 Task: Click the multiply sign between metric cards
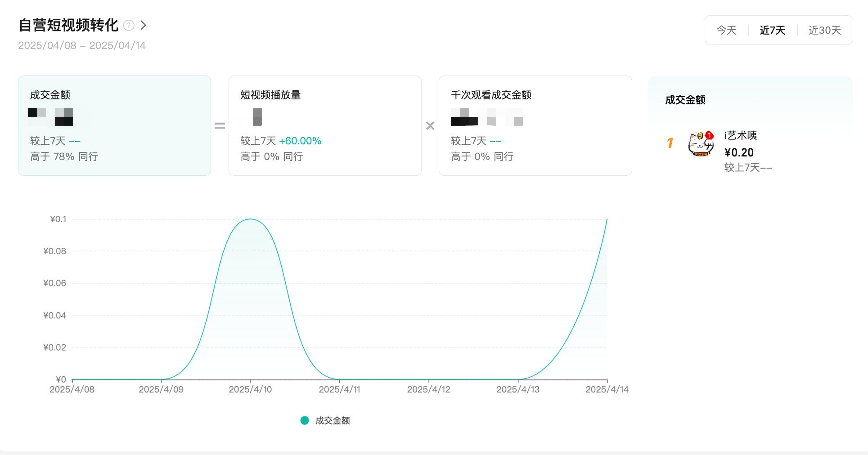[430, 126]
